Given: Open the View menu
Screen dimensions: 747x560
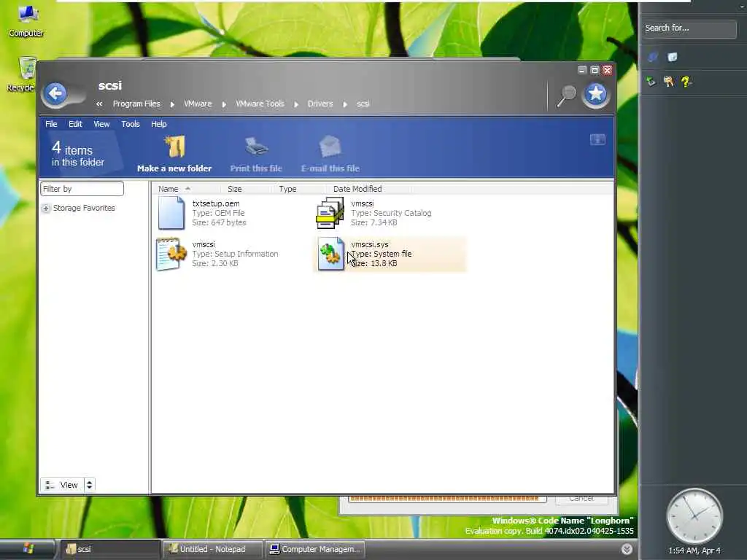Looking at the screenshot, I should pos(101,124).
